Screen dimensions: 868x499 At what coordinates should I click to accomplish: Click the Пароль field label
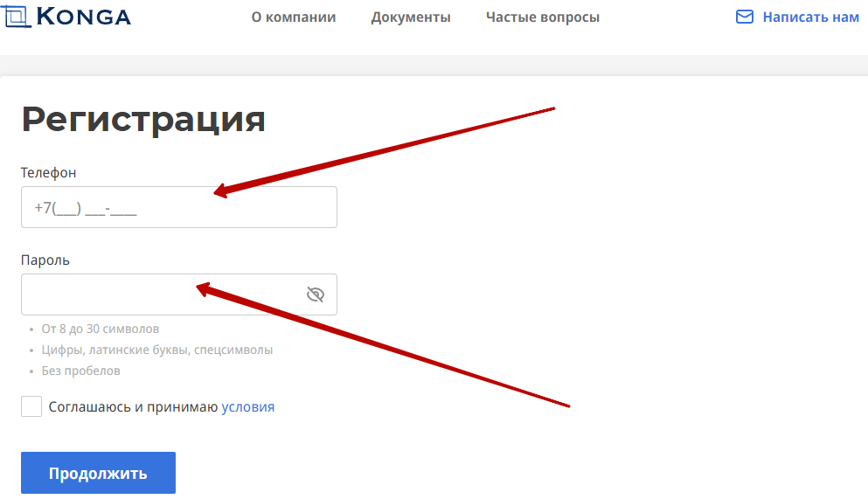tap(45, 260)
